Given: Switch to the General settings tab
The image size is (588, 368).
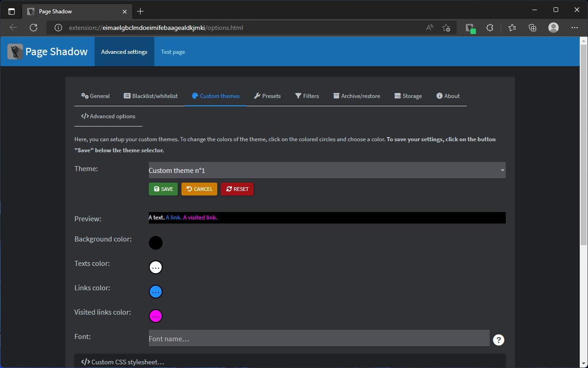Looking at the screenshot, I should pos(96,96).
